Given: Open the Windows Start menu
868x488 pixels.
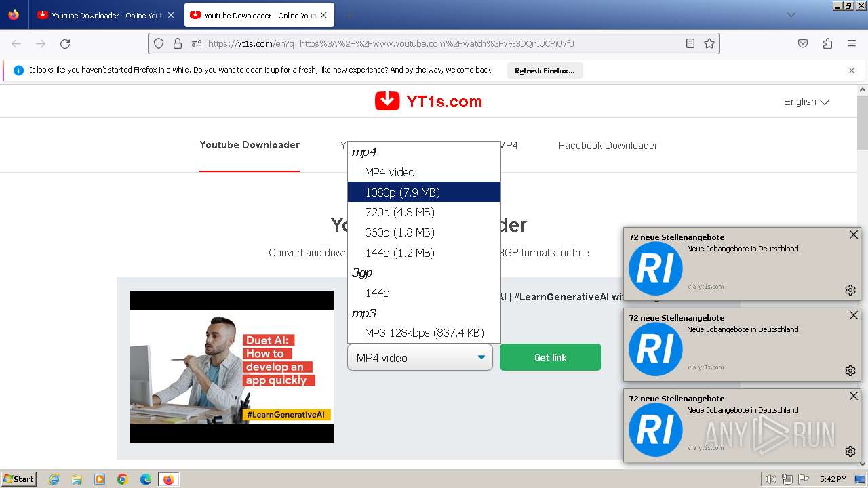Looking at the screenshot, I should click(x=19, y=479).
